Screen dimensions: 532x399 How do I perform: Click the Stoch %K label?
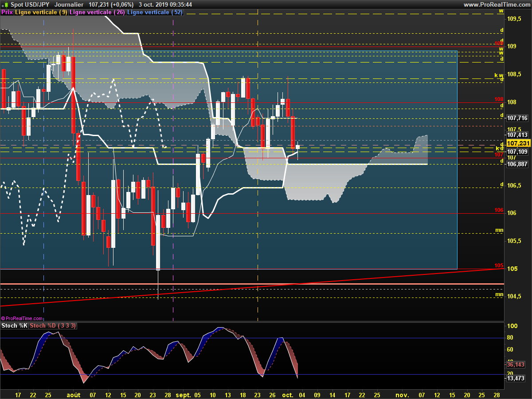click(15, 326)
